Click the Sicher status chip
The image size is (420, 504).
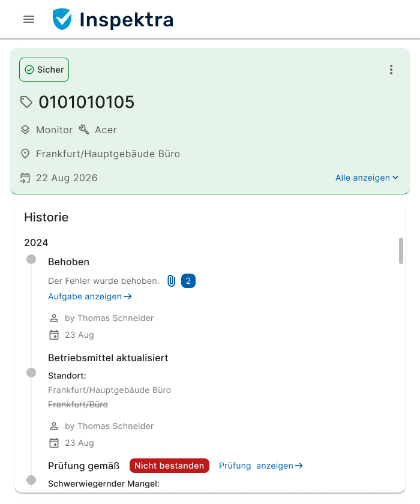[44, 70]
